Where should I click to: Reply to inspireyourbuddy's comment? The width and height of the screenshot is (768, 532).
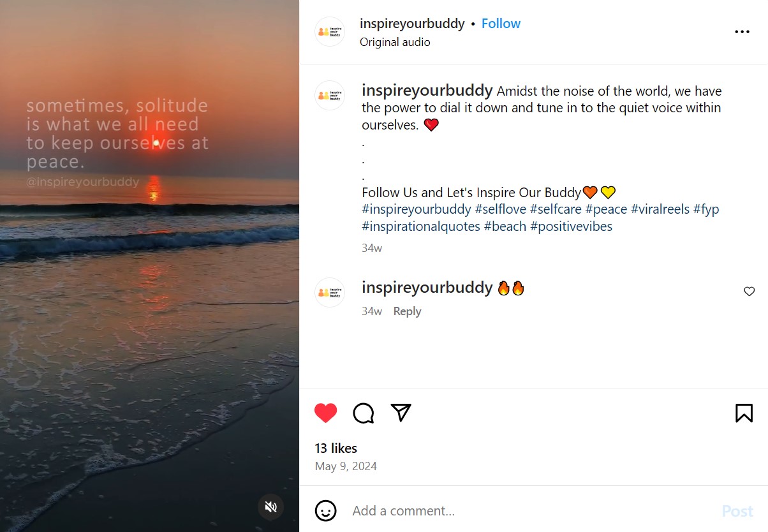tap(407, 311)
